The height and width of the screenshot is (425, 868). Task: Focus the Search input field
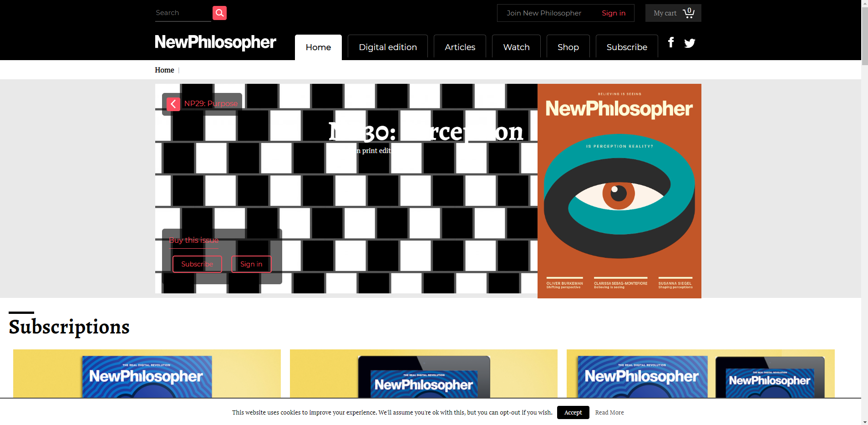(x=183, y=13)
